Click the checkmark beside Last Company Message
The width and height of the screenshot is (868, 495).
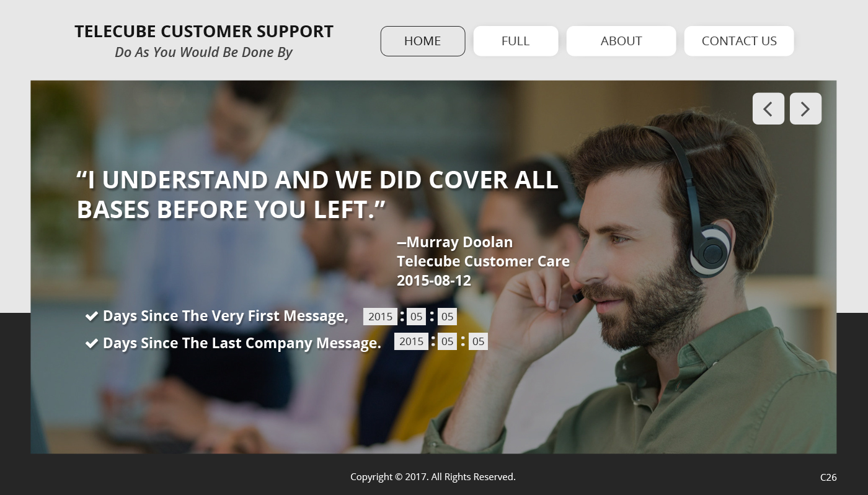tap(92, 343)
